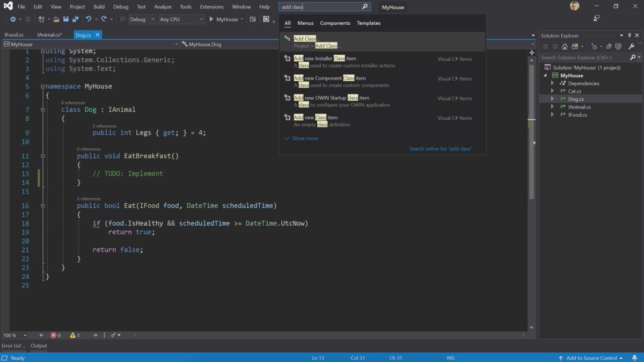This screenshot has height=362, width=644.
Task: Click the red error count icon
Action: pos(54,335)
